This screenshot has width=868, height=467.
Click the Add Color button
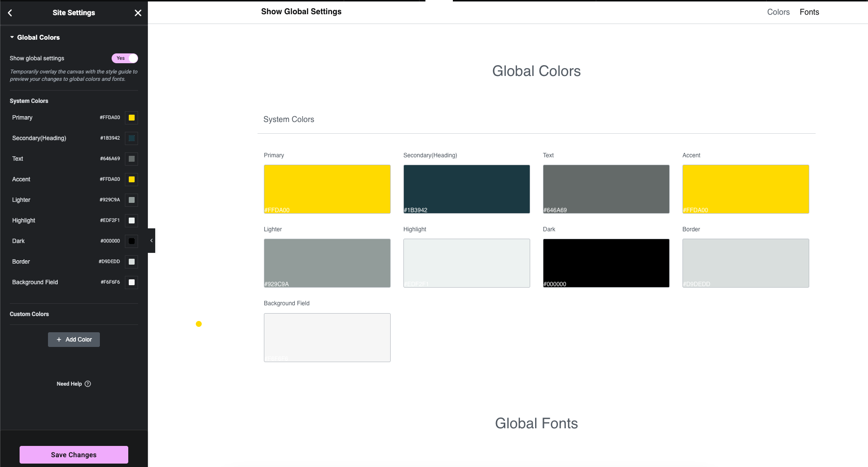coord(74,340)
